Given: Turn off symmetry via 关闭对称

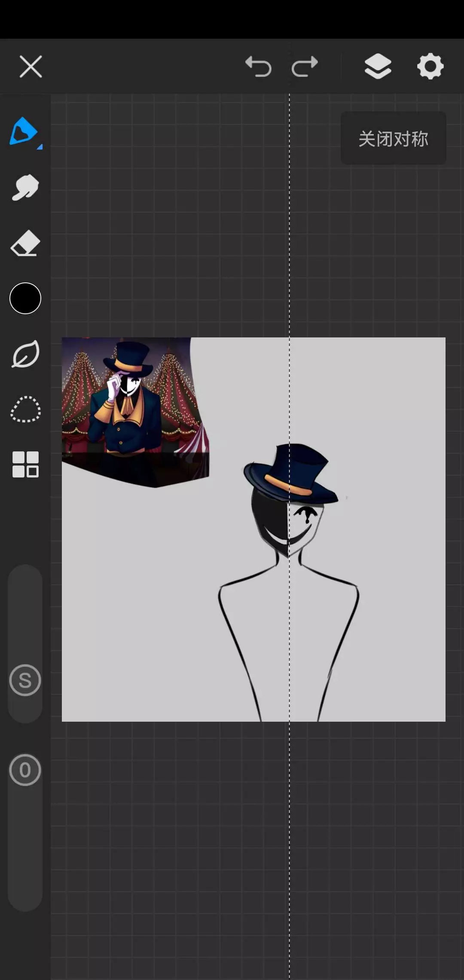Looking at the screenshot, I should (393, 138).
